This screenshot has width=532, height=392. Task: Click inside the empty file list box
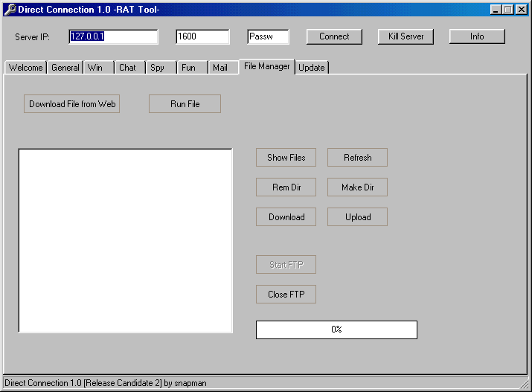click(x=125, y=240)
